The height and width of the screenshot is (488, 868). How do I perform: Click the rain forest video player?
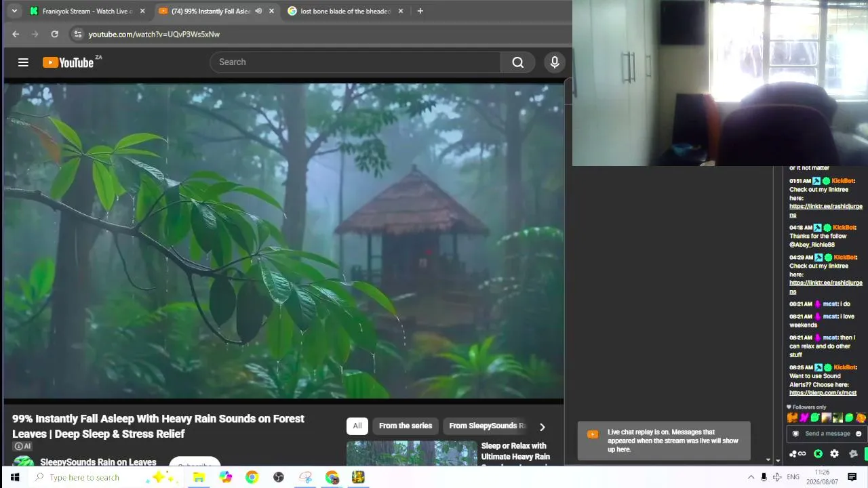pyautogui.click(x=284, y=241)
